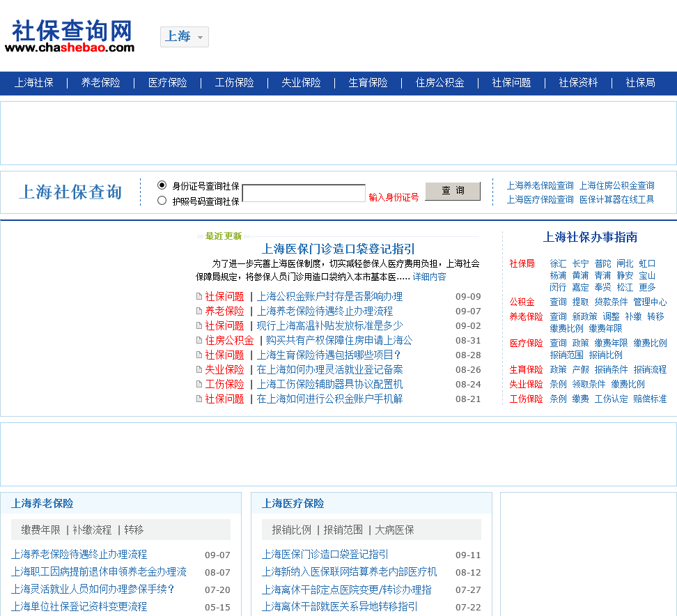Screen dimensions: 677x616
Task: Select 普陀 district link
Action: 602,263
